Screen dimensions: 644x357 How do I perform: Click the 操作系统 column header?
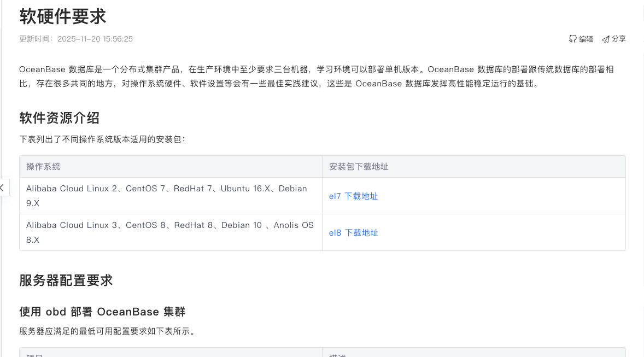point(43,167)
